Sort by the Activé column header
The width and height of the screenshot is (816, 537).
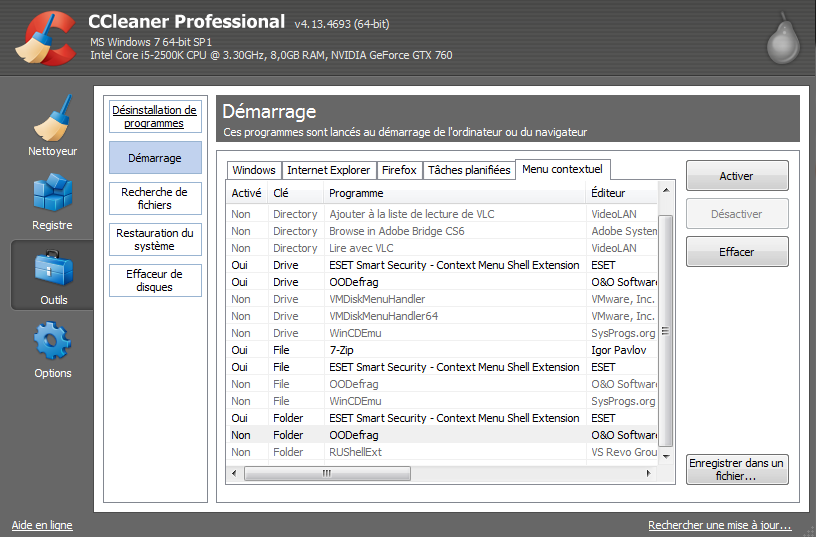point(246,193)
